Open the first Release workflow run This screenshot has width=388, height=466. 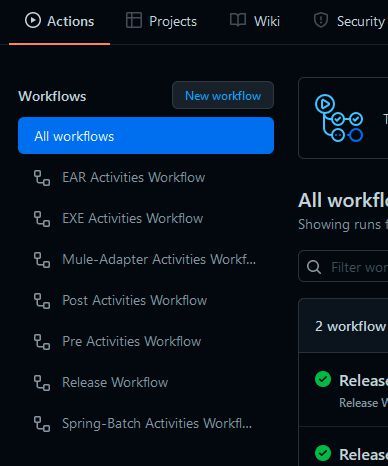click(363, 381)
